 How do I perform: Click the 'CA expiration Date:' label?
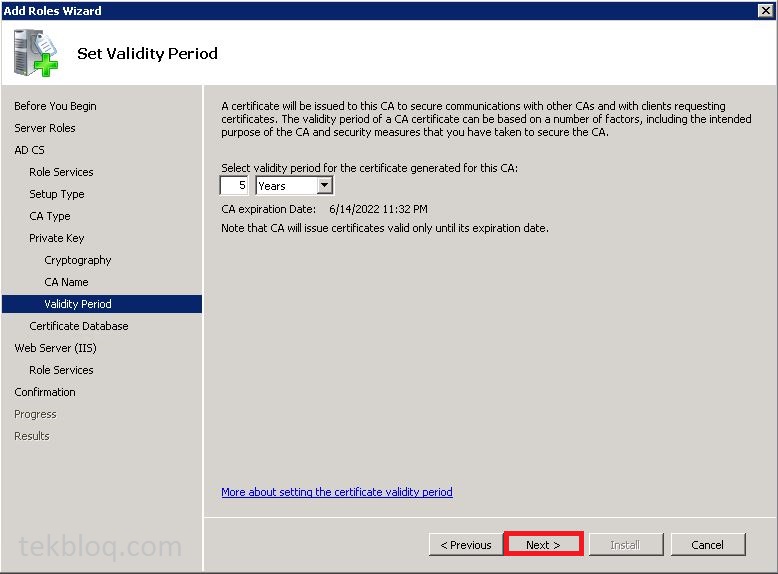[268, 209]
